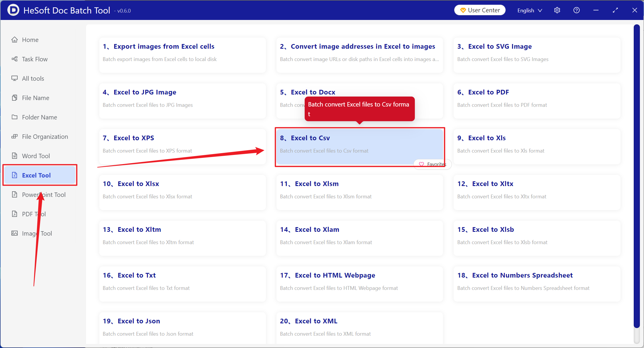Open Excel to Xlam tool
The image size is (644, 348).
[x=360, y=238]
